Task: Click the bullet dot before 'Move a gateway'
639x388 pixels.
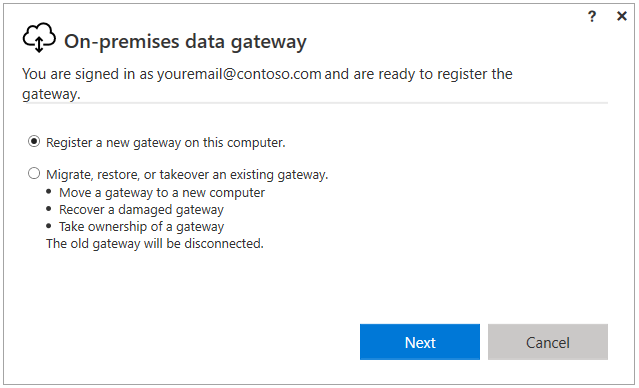Action: point(49,192)
